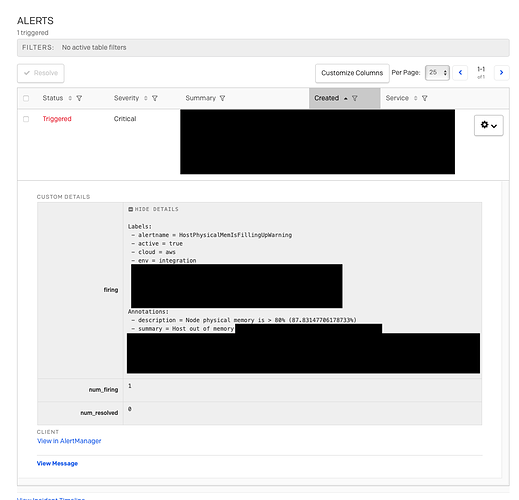Screen dimensions: 519x500
Task: Go to previous page arrow
Action: pyautogui.click(x=460, y=73)
